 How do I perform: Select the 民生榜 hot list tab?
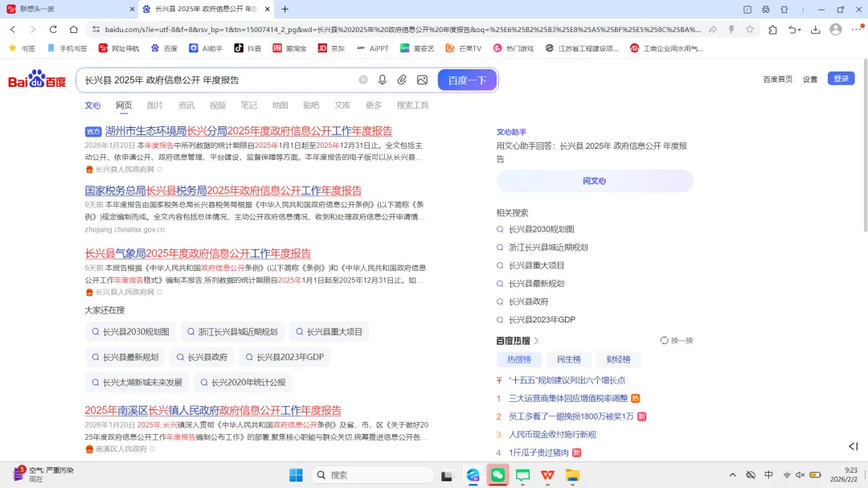click(x=568, y=359)
